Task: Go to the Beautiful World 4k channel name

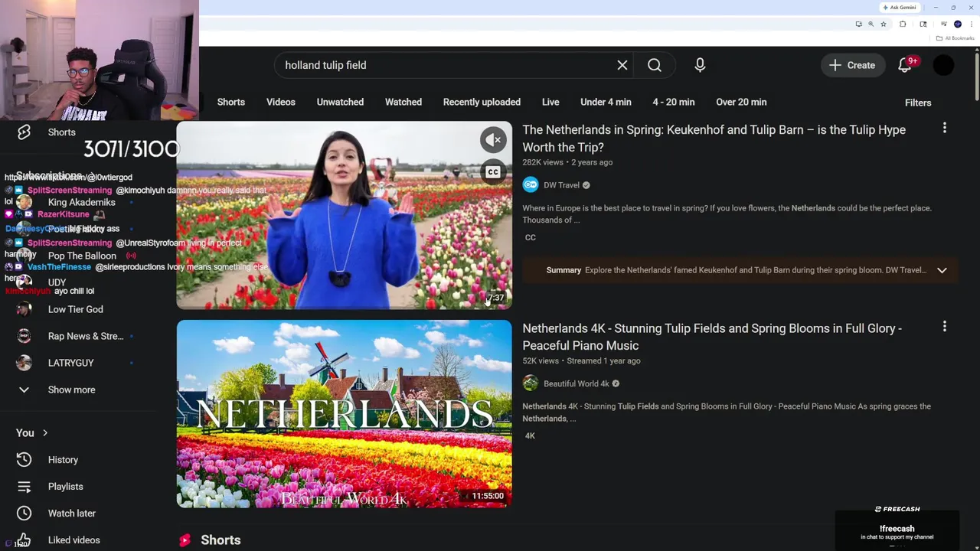Action: tap(577, 383)
